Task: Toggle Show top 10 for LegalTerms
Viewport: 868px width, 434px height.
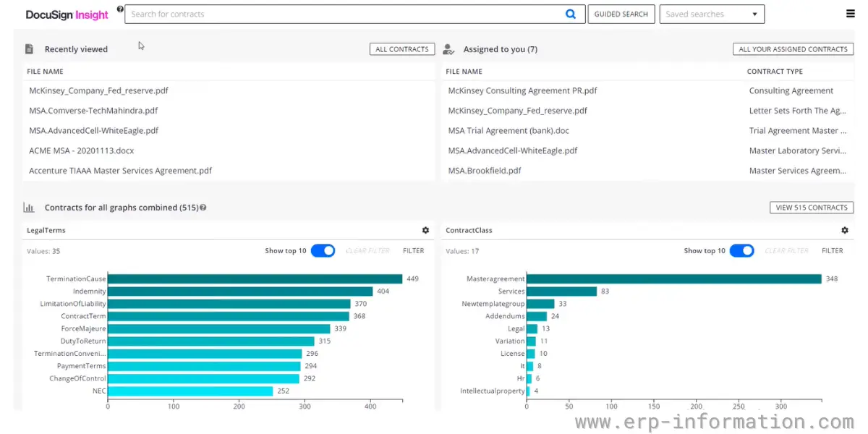Action: pos(323,250)
